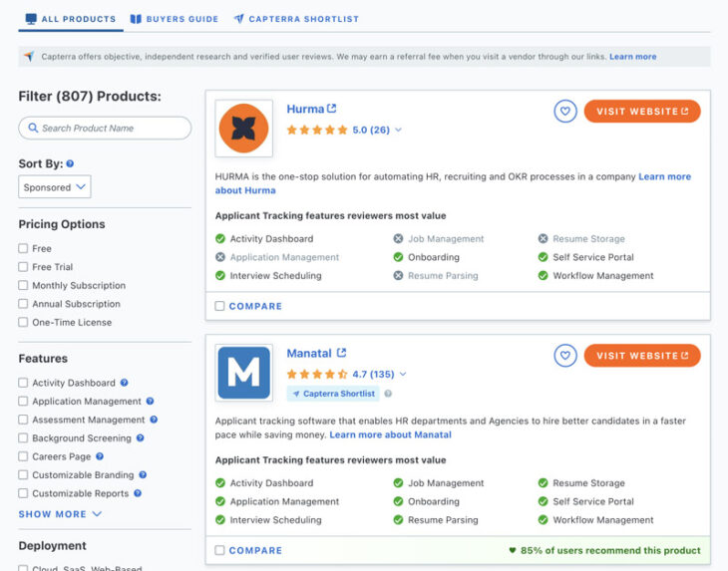Click the Manatal logo icon
The height and width of the screenshot is (571, 728).
(244, 373)
